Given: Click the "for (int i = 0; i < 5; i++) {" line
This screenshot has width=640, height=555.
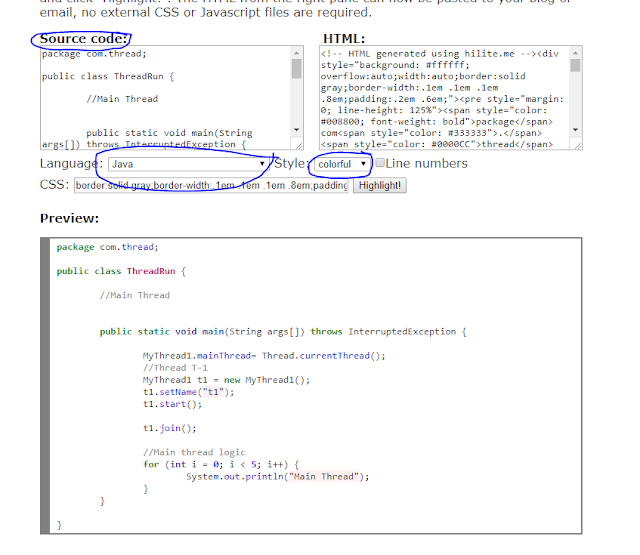Looking at the screenshot, I should pyautogui.click(x=221, y=464).
